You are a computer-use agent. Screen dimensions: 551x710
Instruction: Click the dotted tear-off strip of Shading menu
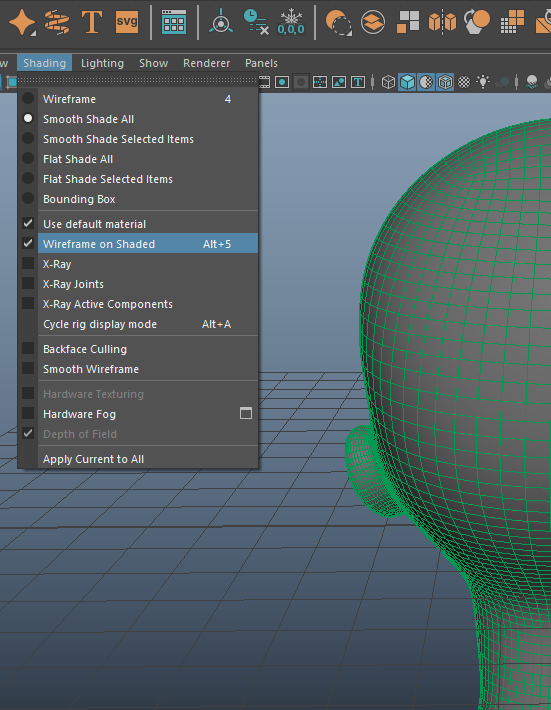coord(138,80)
